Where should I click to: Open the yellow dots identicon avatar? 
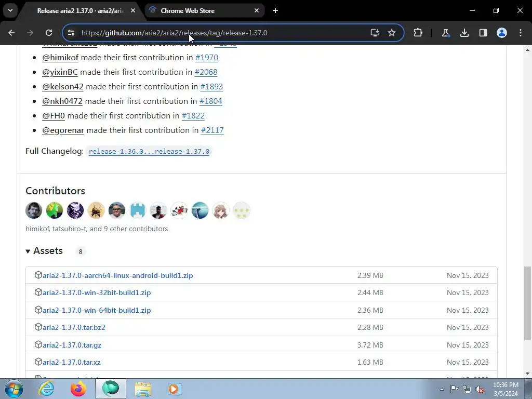point(242,210)
